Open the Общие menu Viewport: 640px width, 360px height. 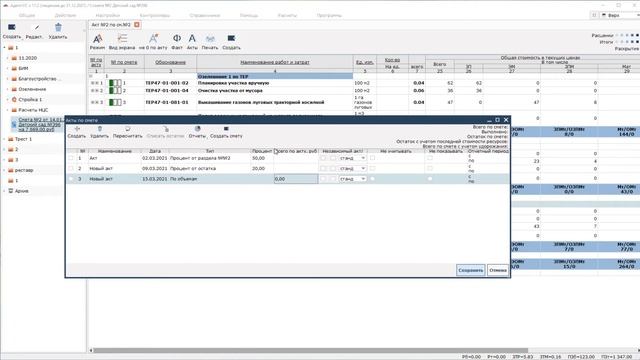pos(27,16)
